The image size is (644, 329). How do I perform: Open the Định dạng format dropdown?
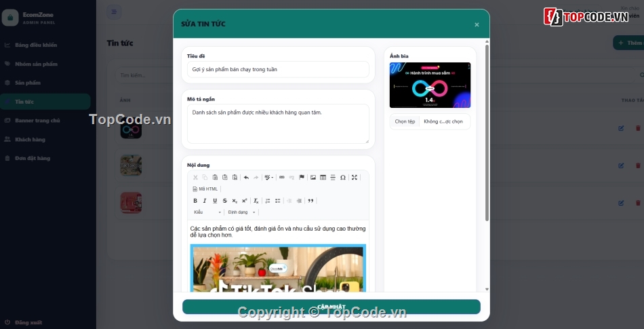tap(241, 212)
